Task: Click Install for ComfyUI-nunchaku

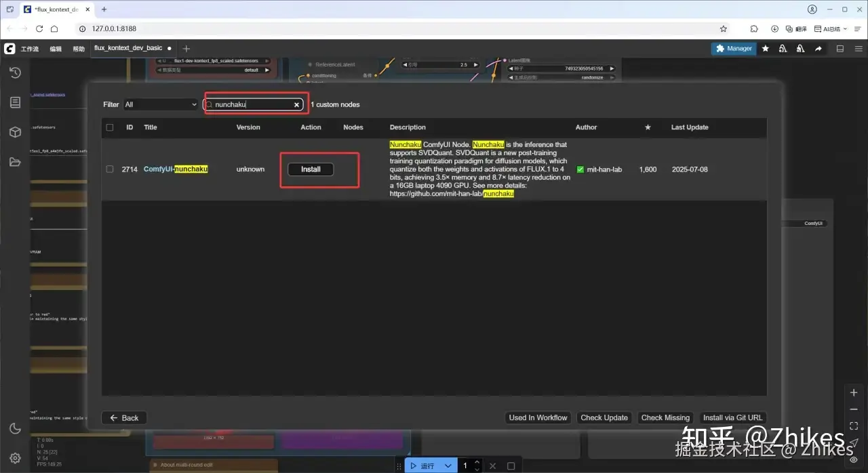Action: [311, 169]
